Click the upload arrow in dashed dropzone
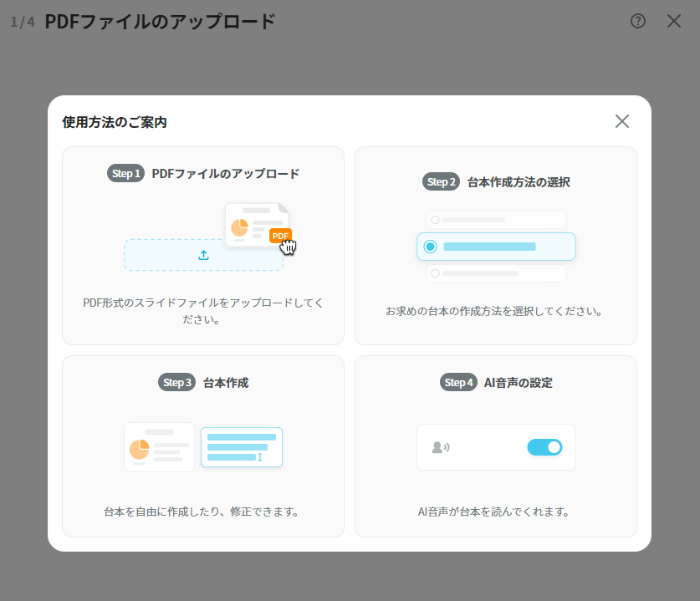 pos(203,255)
